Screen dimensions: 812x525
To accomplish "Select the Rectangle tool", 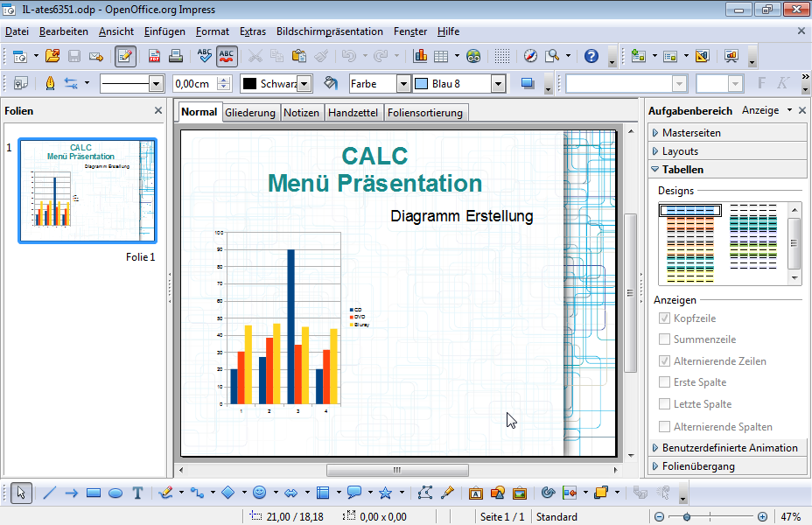I will (94, 493).
